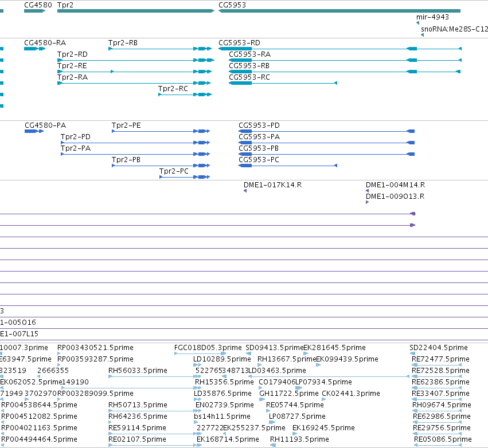
Task: Select EST RH09674.5prime
Action: click(x=442, y=406)
